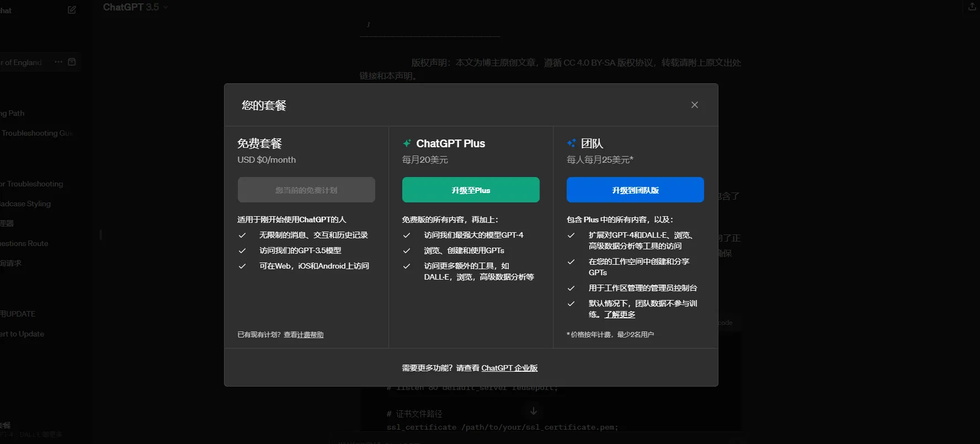Click the '您的套餐' dialog title
Viewport: 980px width, 444px height.
[264, 105]
